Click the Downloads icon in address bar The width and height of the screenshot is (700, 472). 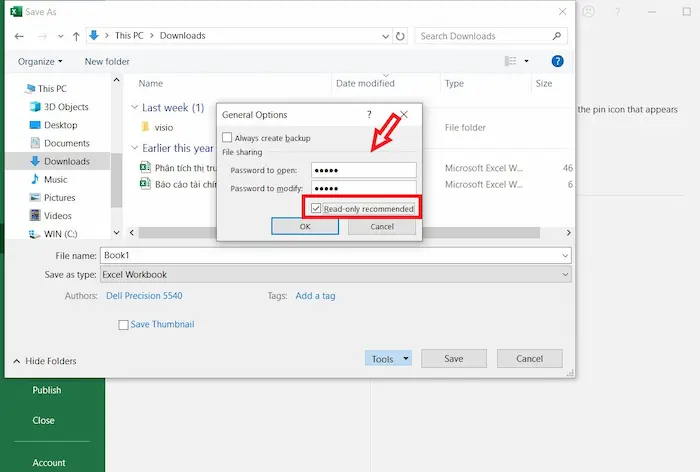pyautogui.click(x=94, y=35)
